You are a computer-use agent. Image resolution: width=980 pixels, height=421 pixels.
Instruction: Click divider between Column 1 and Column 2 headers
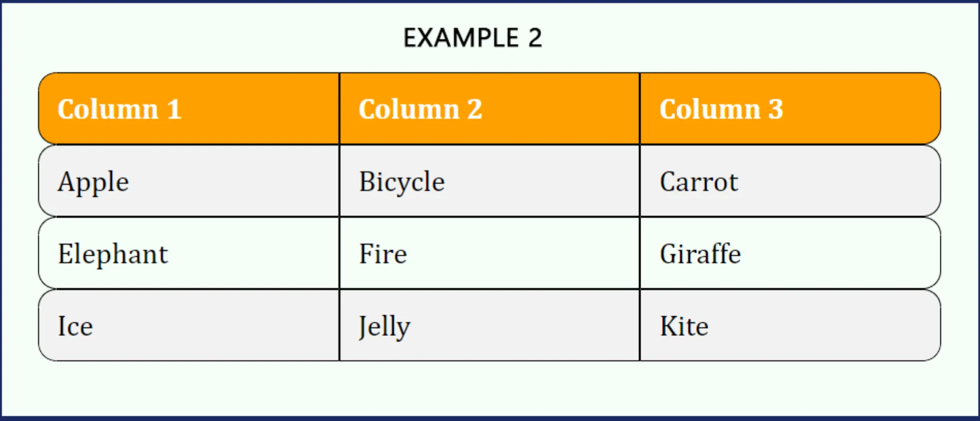(x=339, y=109)
